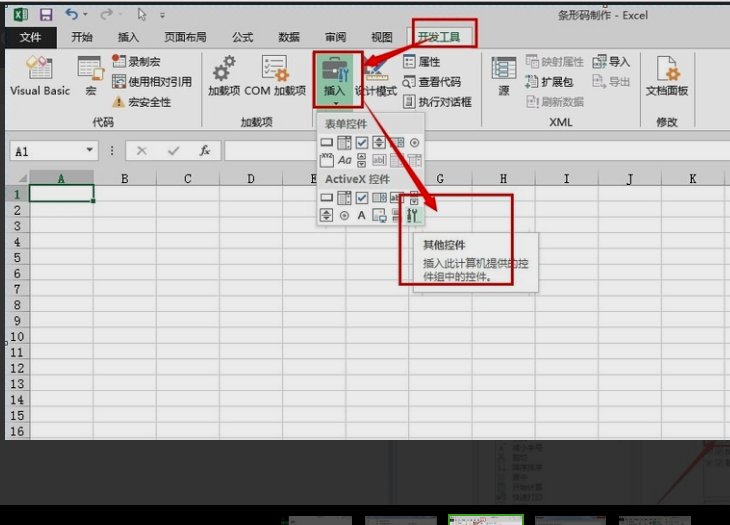
Task: Undo last action in toolbar
Action: [x=71, y=14]
